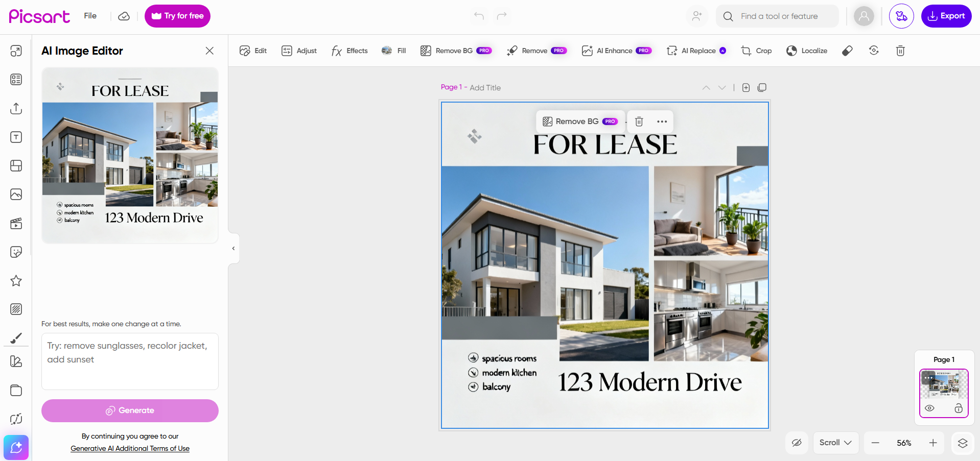980x461 pixels.
Task: Select the Localize tool
Action: pyautogui.click(x=807, y=51)
